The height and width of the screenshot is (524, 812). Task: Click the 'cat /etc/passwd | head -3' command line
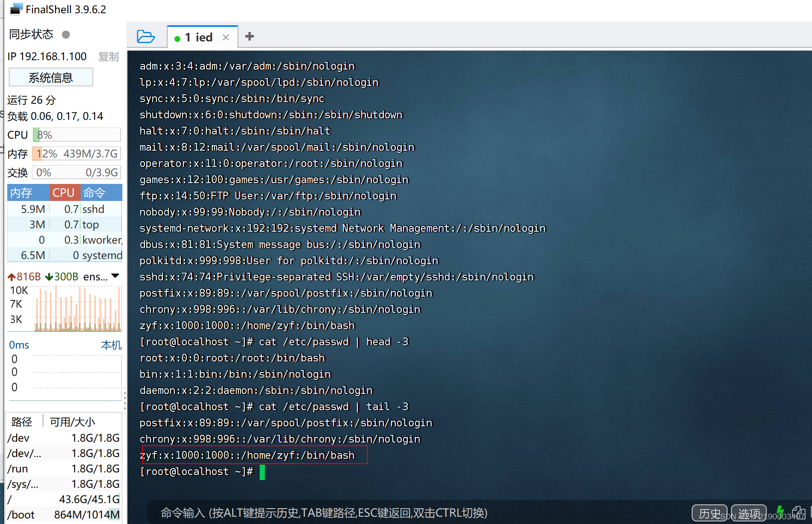coord(274,342)
